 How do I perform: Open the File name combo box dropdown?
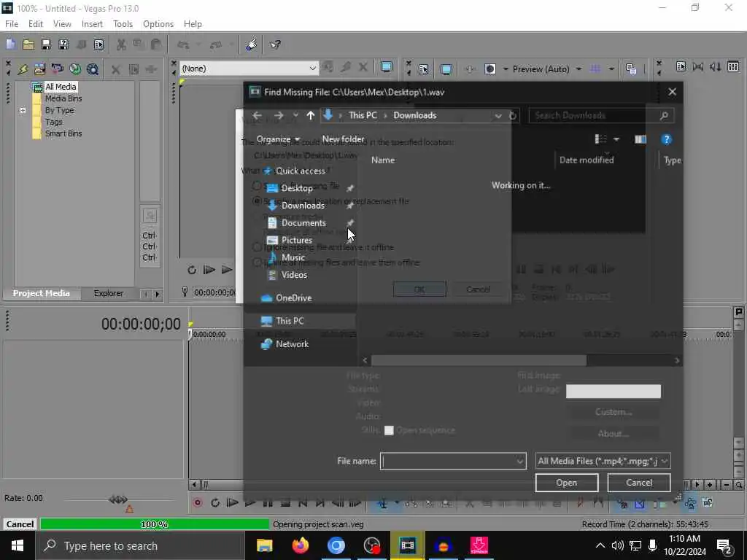pos(519,461)
